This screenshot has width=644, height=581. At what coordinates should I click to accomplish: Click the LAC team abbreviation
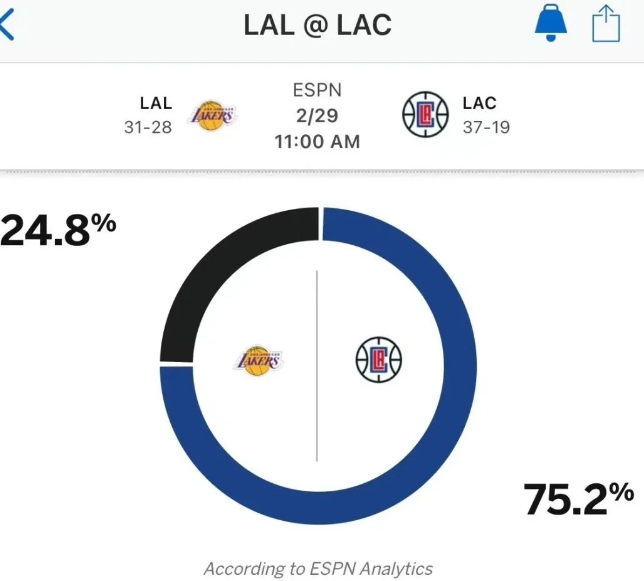[x=480, y=103]
